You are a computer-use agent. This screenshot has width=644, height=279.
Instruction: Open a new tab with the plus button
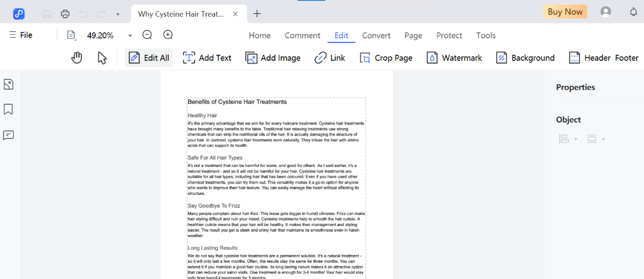(257, 13)
